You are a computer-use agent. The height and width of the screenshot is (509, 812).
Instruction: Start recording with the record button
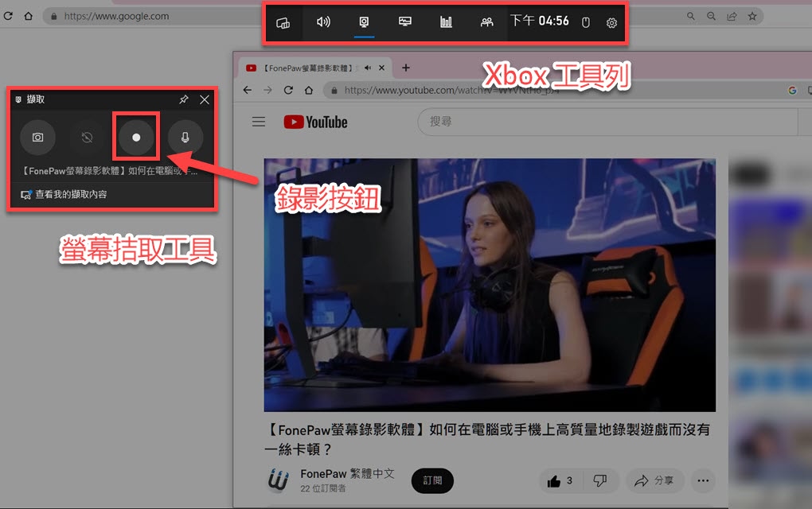[x=136, y=138]
